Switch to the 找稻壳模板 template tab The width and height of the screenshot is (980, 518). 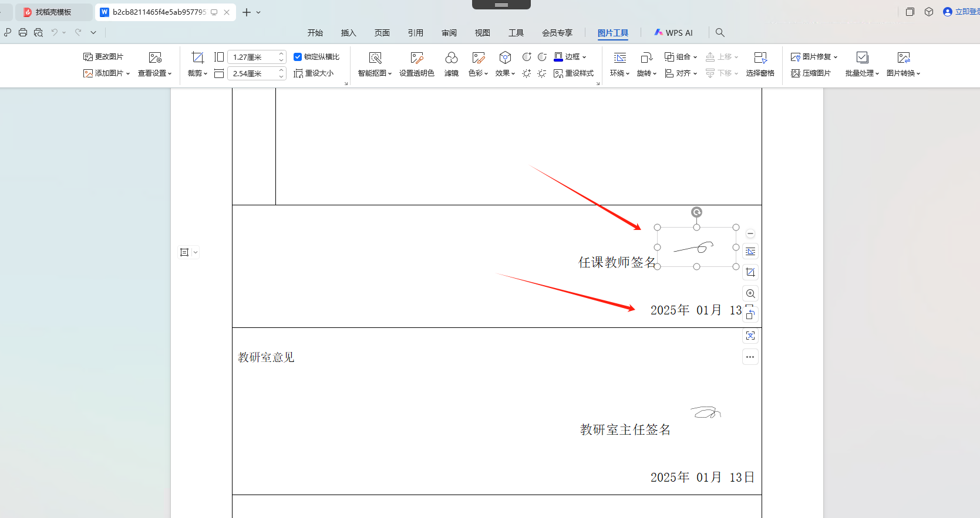pyautogui.click(x=53, y=12)
